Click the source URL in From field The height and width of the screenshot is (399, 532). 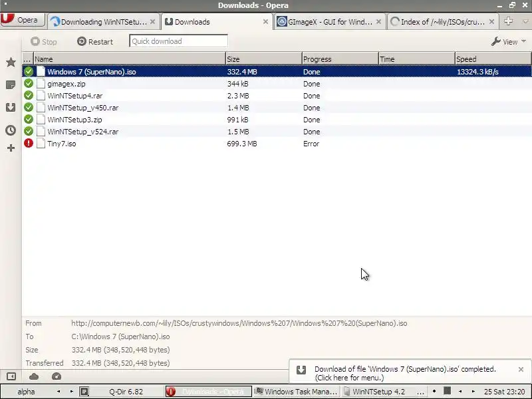[x=239, y=323]
